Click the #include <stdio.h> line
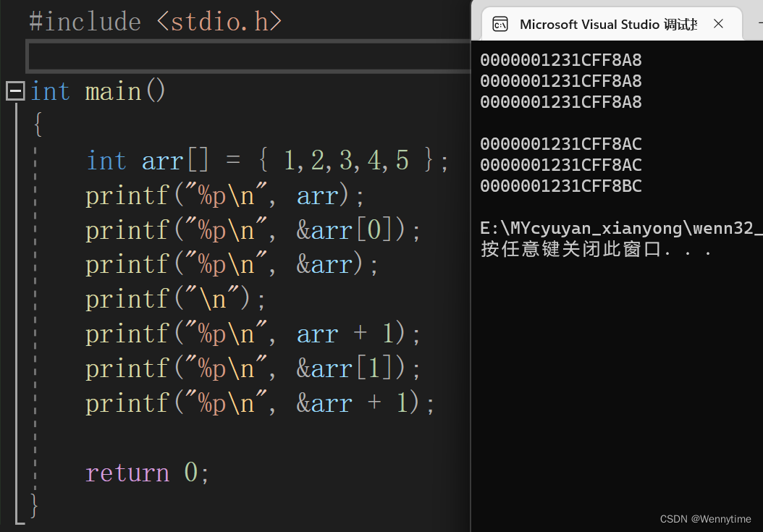 (155, 22)
